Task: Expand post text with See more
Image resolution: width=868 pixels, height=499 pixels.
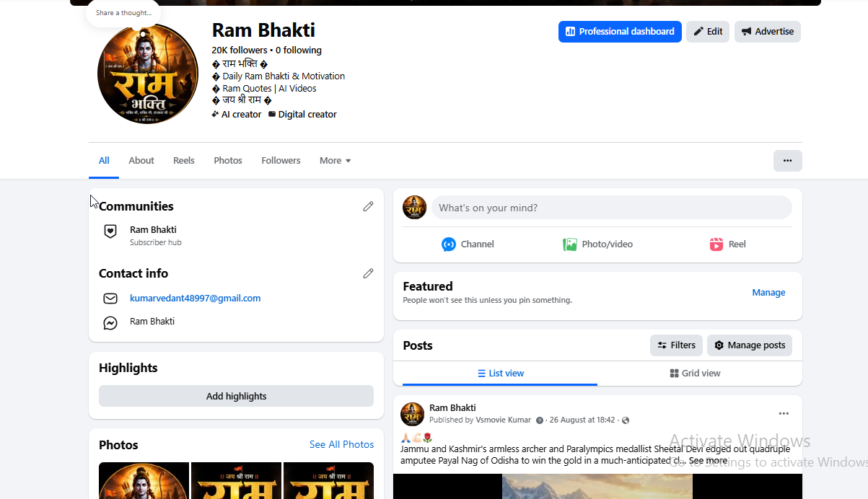Action: point(708,461)
